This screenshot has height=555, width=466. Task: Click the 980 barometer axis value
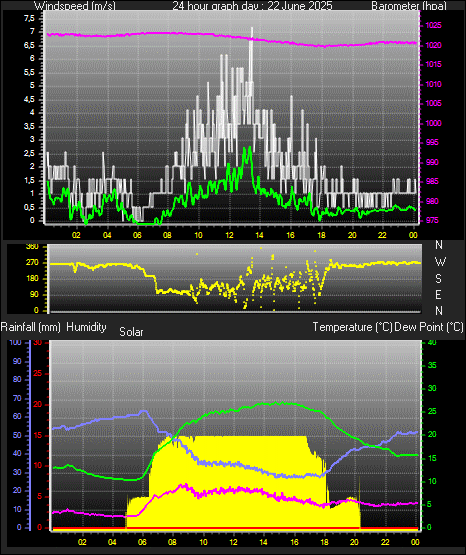click(x=432, y=201)
